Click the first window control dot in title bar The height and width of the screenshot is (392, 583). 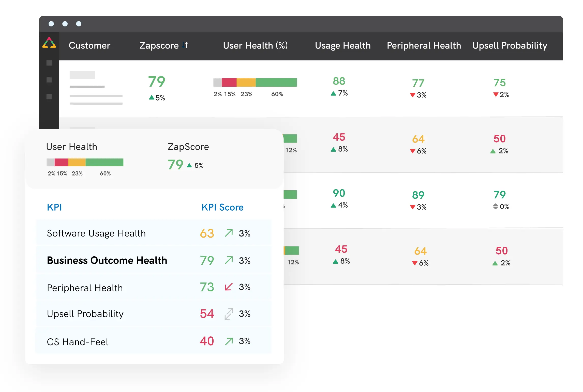[x=51, y=24]
